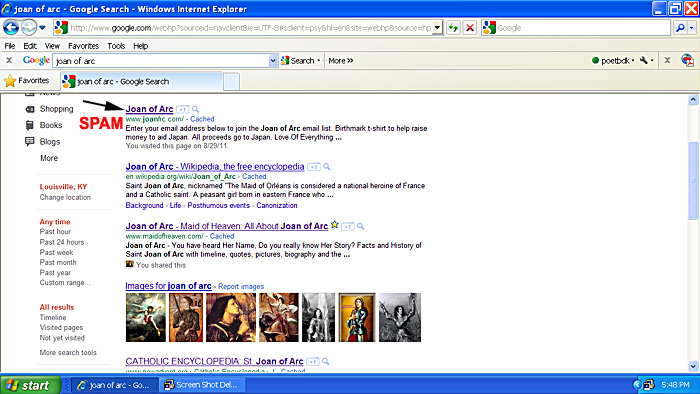
Task: Click the Report images link
Action: point(241,286)
